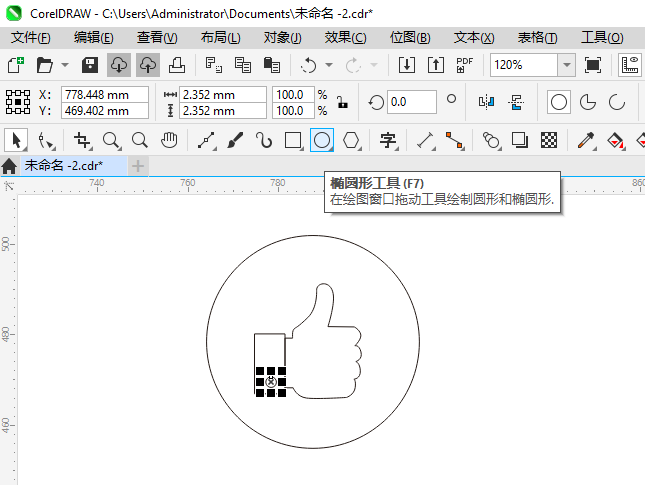Click the Export icon
Viewport: 645px width, 485px height.
tap(436, 65)
